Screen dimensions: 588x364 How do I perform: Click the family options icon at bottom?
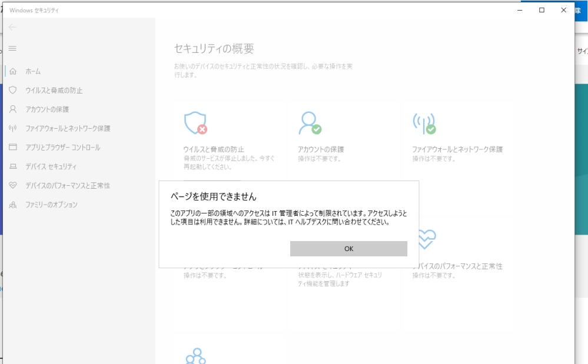[195, 356]
